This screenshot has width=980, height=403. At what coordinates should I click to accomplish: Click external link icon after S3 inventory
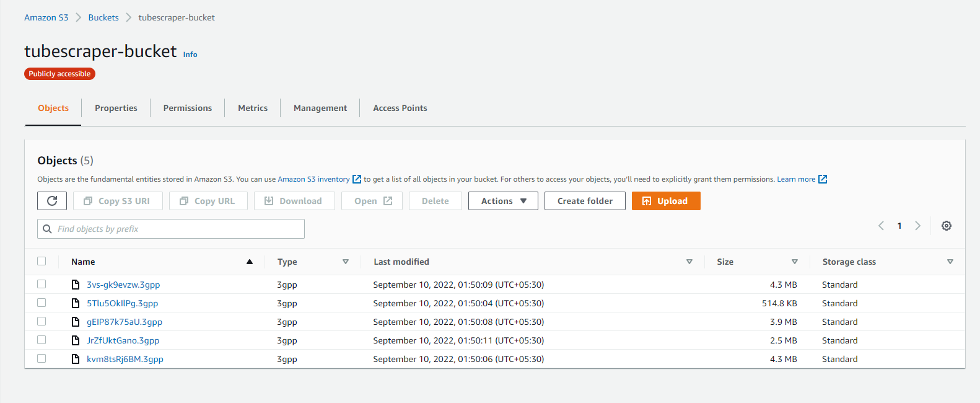click(x=357, y=179)
